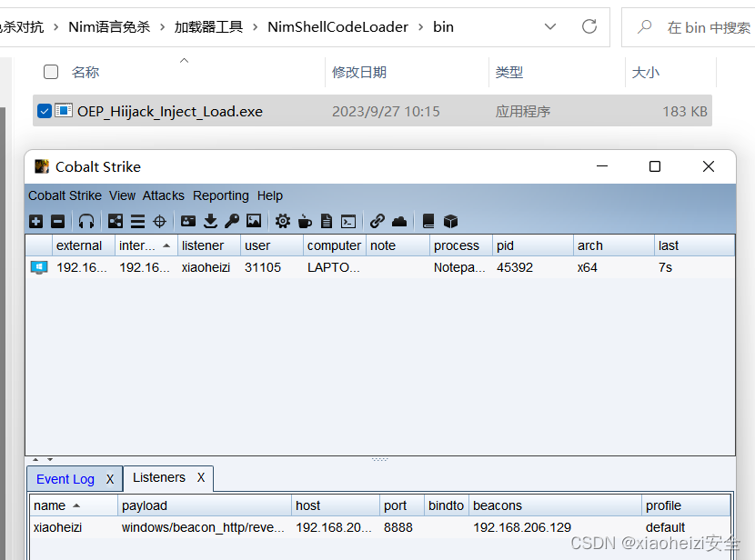755x560 pixels.
Task: Open the Attacks menu
Action: [163, 195]
